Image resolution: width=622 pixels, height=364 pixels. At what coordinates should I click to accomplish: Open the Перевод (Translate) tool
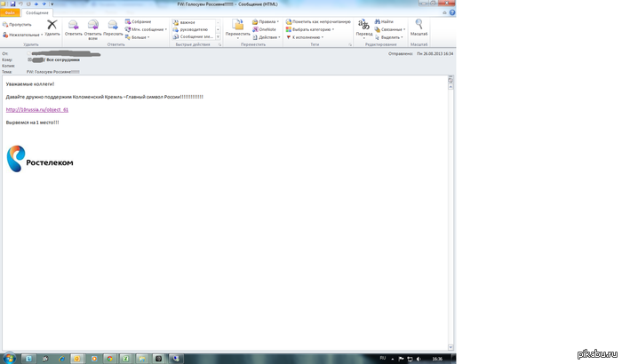click(x=364, y=26)
